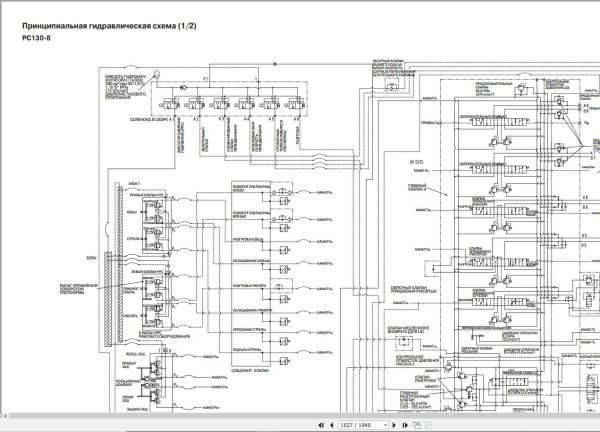600x432 pixels.
Task: Click the 'КЛАПАН МЕДЛЕННОГО ВОЗВРАТА' label
Action: (408, 329)
